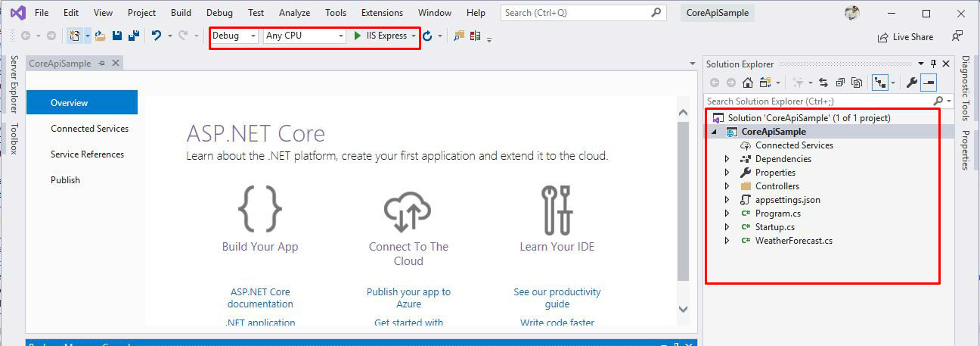Start debugging with the green play arrow
The width and height of the screenshot is (980, 346).
coord(358,36)
